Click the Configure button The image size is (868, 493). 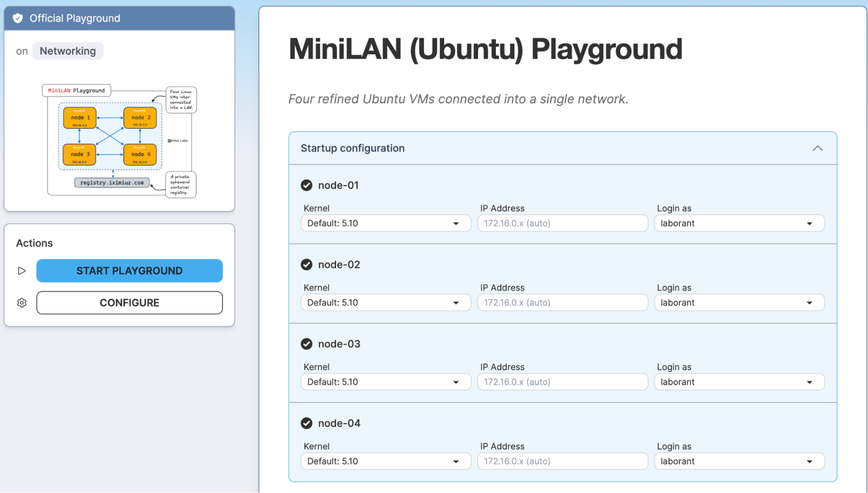[129, 303]
